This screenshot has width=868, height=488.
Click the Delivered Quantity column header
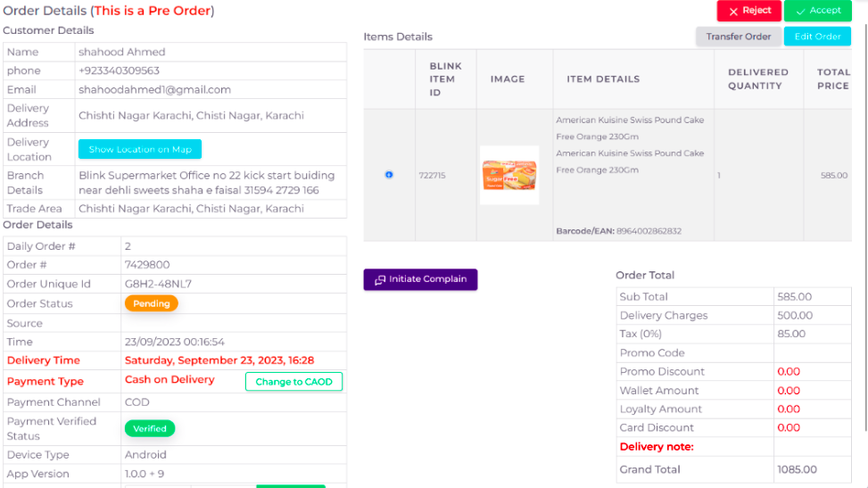pos(757,79)
